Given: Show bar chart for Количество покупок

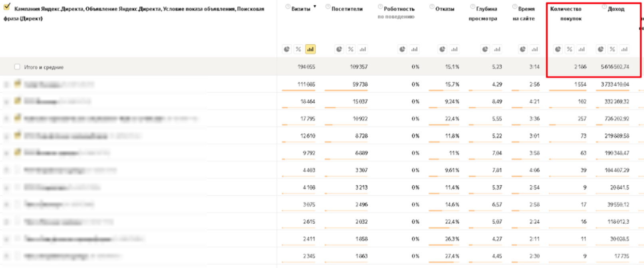Looking at the screenshot, I should coord(582,49).
